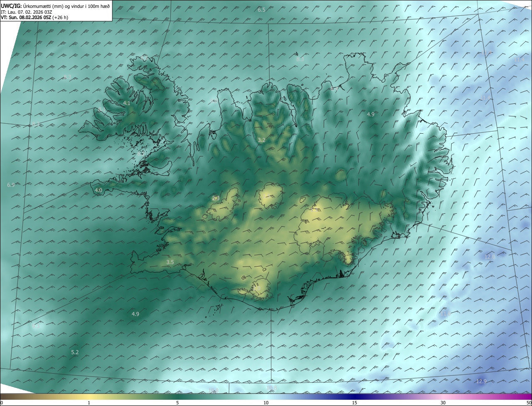Click inside the Vatnajökull glacier outline

click(332, 224)
